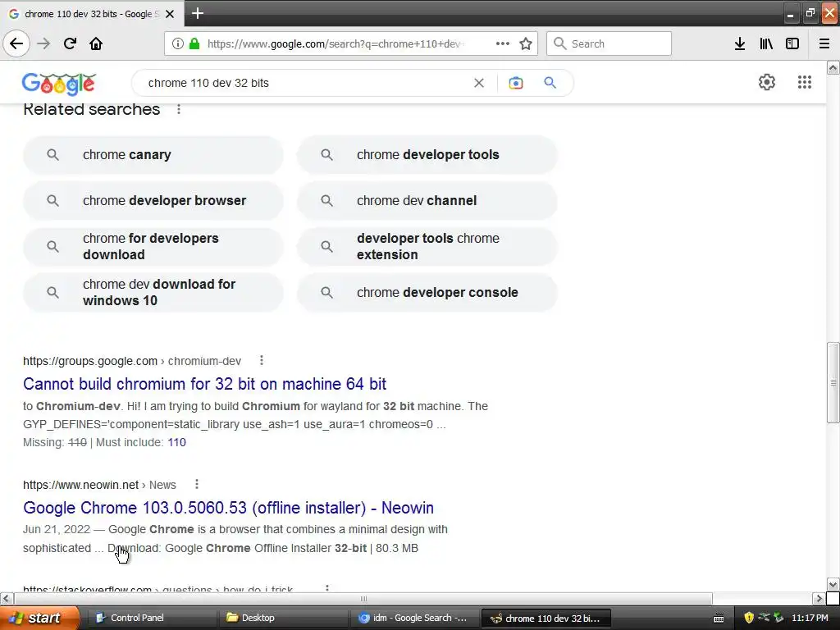Search related term chrome dev channel
This screenshot has width=840, height=630.
(x=427, y=201)
